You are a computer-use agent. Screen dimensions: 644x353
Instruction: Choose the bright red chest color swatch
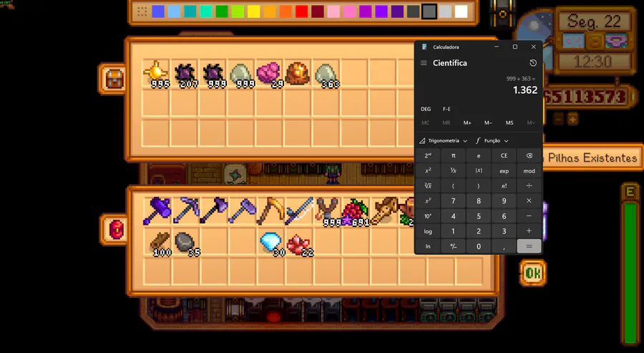click(x=301, y=11)
